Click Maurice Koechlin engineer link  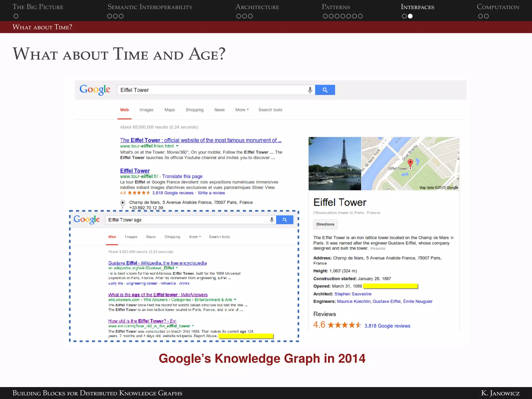[x=354, y=301]
